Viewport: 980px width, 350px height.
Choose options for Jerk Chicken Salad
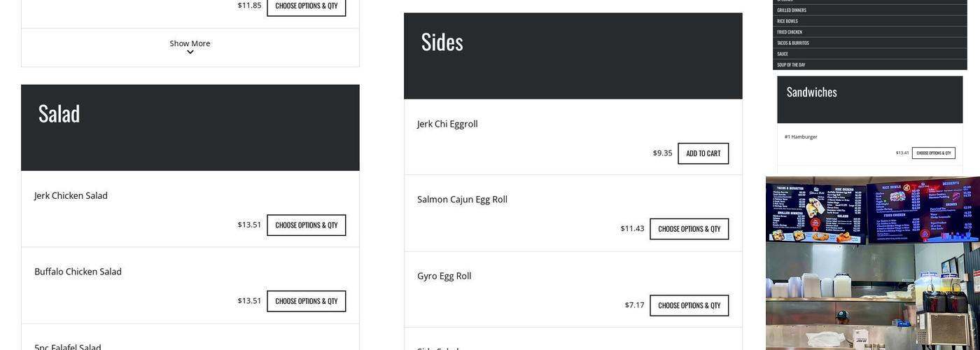(306, 225)
